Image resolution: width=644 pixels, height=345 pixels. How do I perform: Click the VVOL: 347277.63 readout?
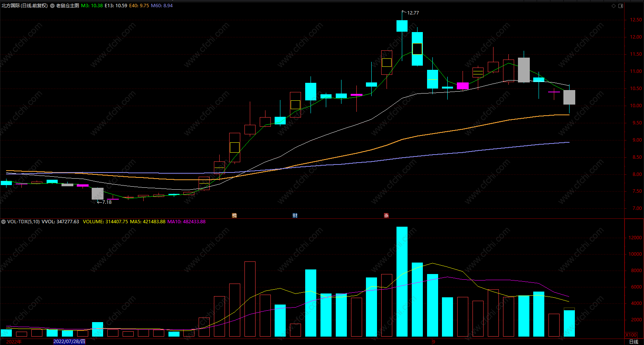coord(60,222)
